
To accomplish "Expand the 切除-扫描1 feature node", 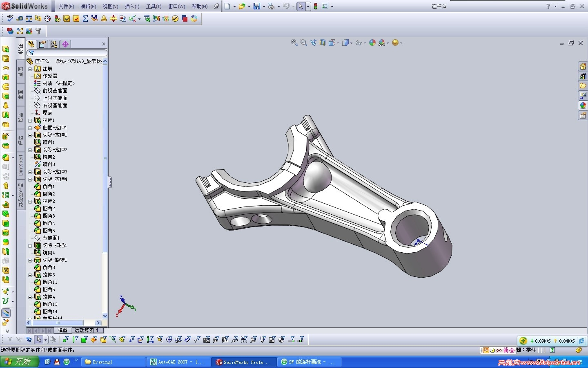I will click(x=30, y=246).
